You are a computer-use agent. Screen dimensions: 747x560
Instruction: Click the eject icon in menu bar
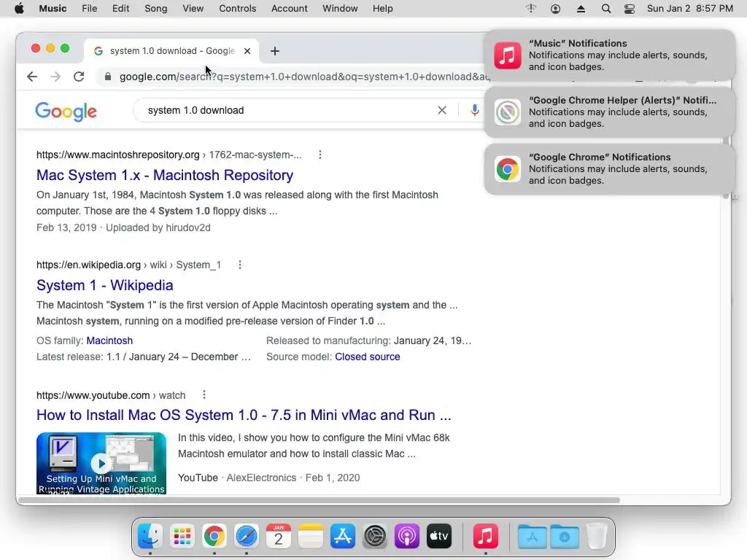(581, 9)
